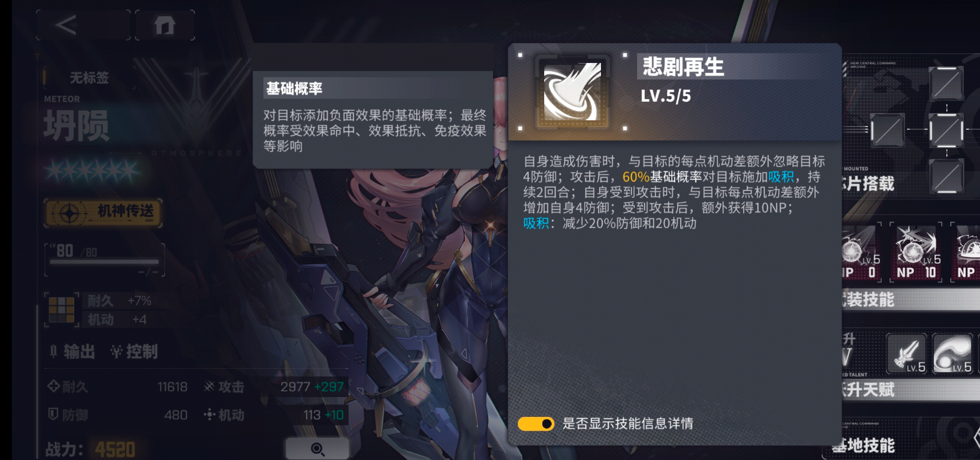980x460 pixels.
Task: Tap the 悲剧再生 skill icon
Action: [x=572, y=92]
